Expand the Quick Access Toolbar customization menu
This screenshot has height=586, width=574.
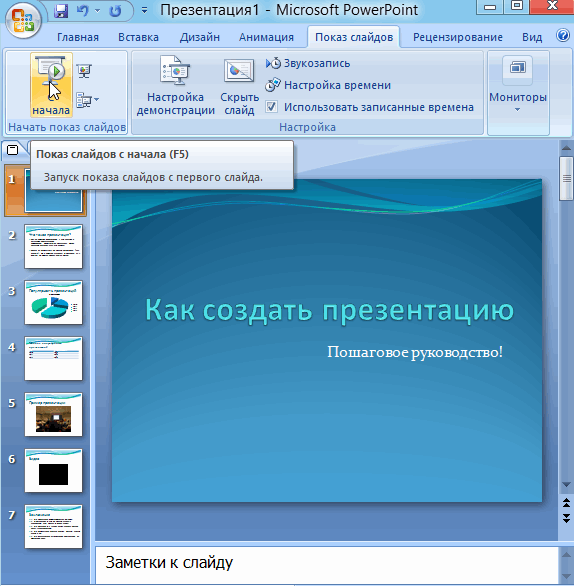[144, 11]
